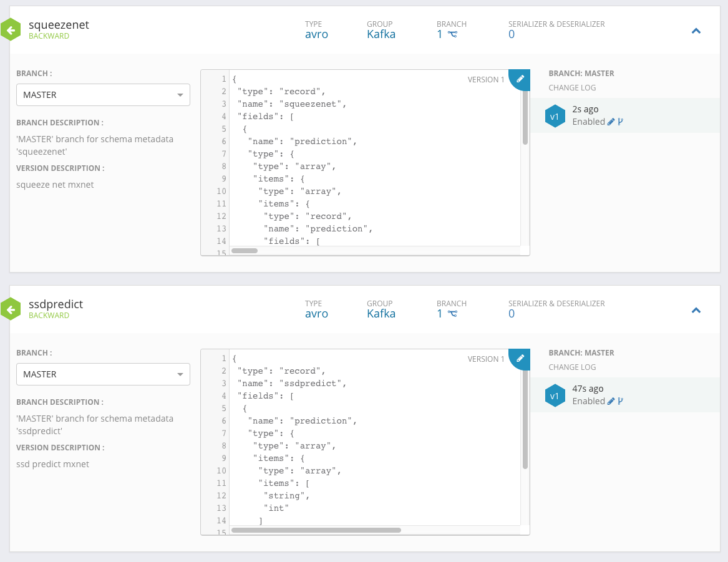This screenshot has height=562, width=728.
Task: Click the branch count link in squeezenet header
Action: 447,34
